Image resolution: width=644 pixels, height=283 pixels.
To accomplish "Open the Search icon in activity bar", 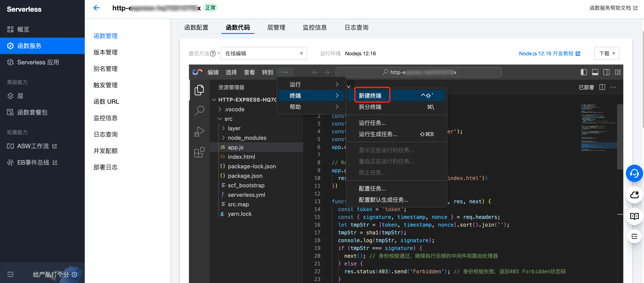I will pyautogui.click(x=199, y=110).
